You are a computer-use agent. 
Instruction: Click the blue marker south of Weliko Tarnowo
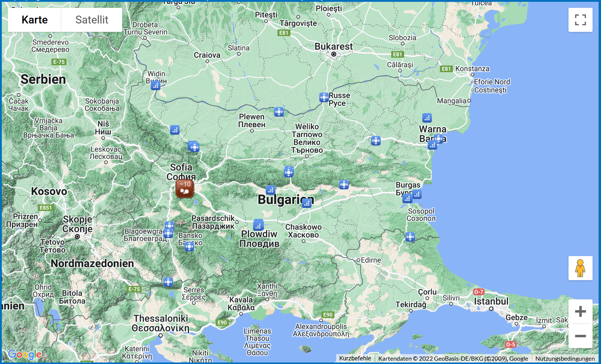289,172
